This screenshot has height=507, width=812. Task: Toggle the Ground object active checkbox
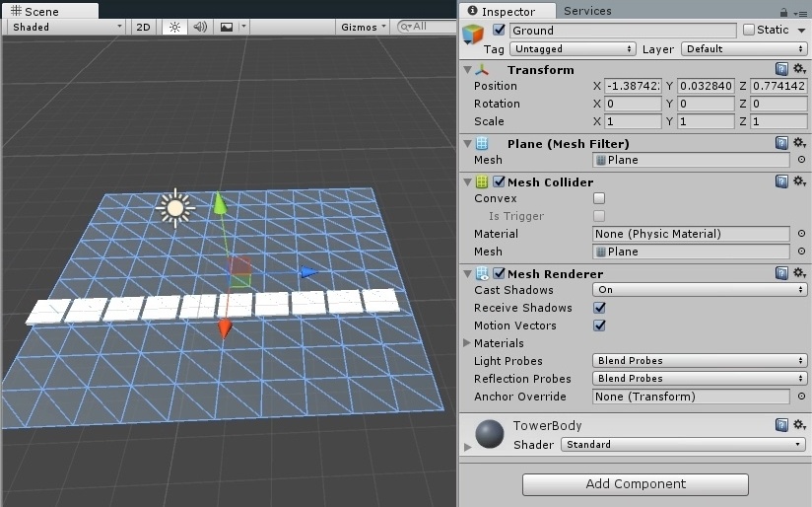[500, 30]
